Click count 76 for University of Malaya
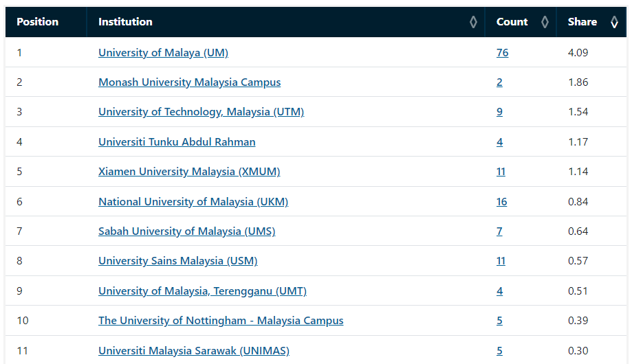Image resolution: width=632 pixels, height=364 pixels. point(502,53)
